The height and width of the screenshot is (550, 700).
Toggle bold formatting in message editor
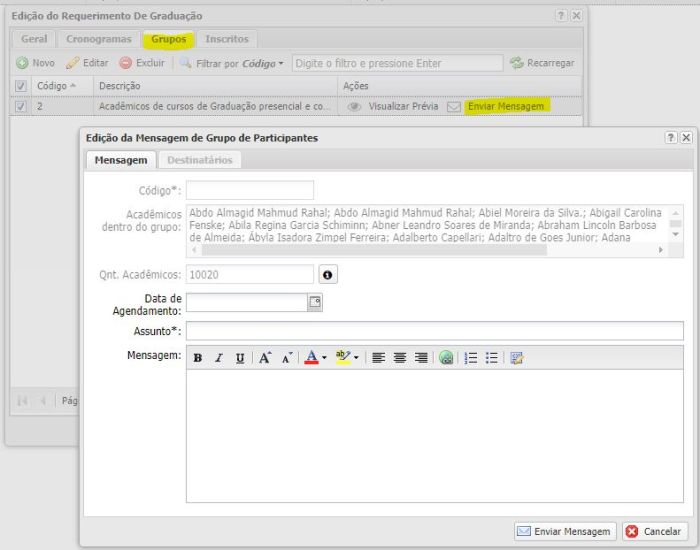(x=198, y=357)
